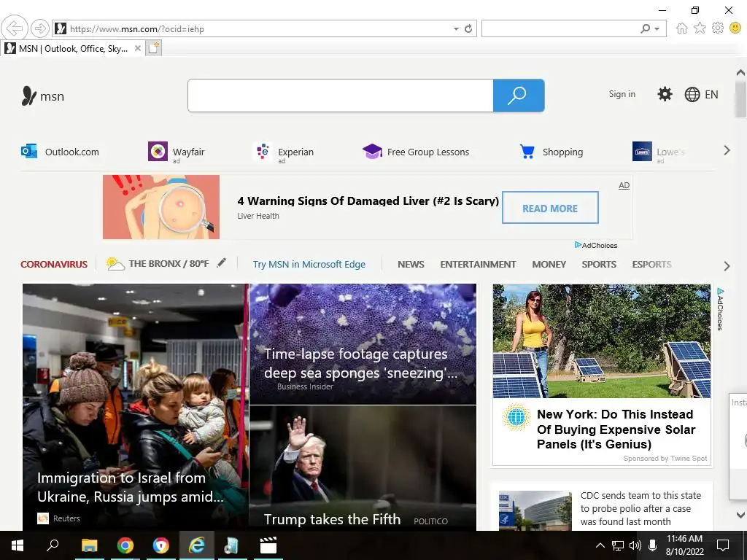Open liver warning ad thumbnail image

pos(161,206)
